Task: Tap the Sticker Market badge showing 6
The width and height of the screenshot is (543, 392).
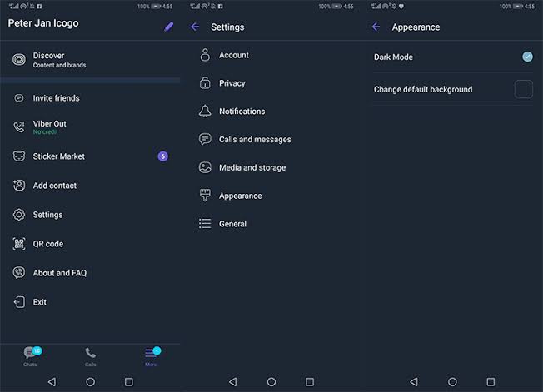Action: [x=162, y=156]
